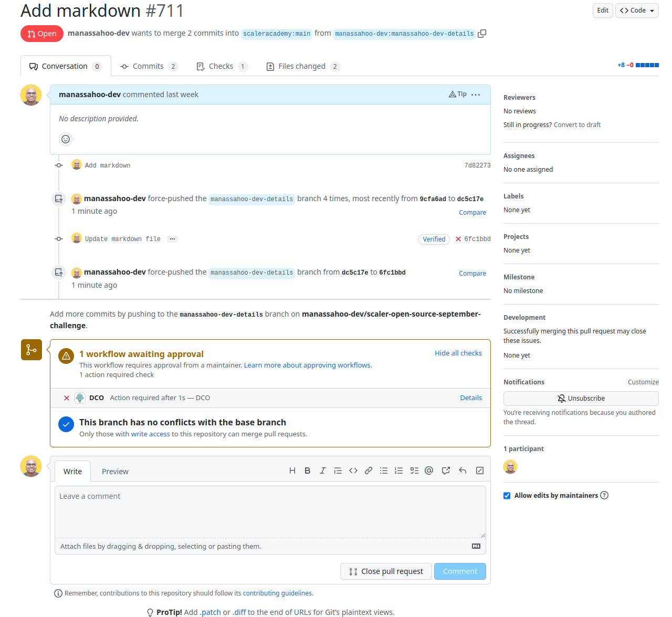The width and height of the screenshot is (672, 617).
Task: Mention a user with the @ icon
Action: (429, 470)
